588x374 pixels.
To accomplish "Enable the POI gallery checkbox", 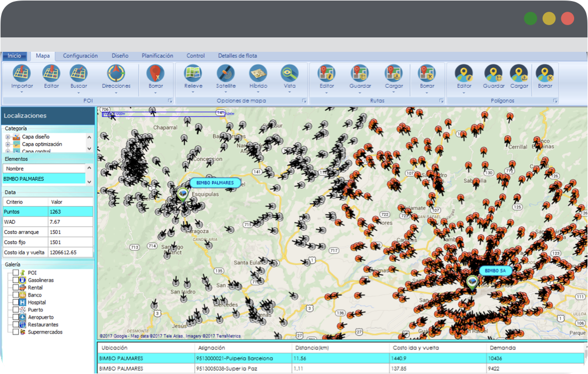I will point(15,272).
